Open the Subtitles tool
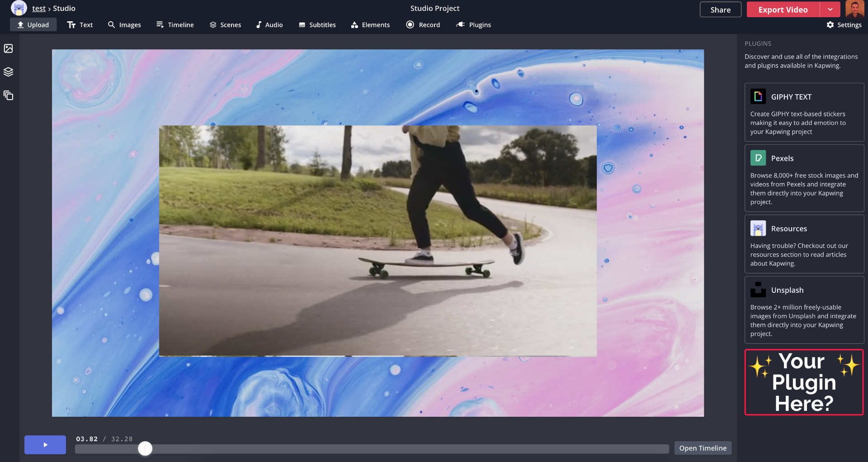This screenshot has width=868, height=462. [x=317, y=25]
